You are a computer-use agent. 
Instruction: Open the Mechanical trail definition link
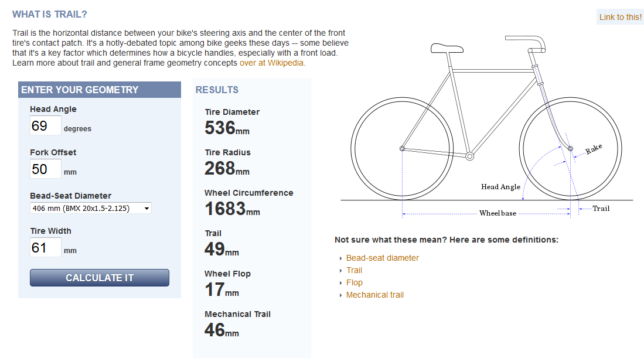pyautogui.click(x=375, y=295)
